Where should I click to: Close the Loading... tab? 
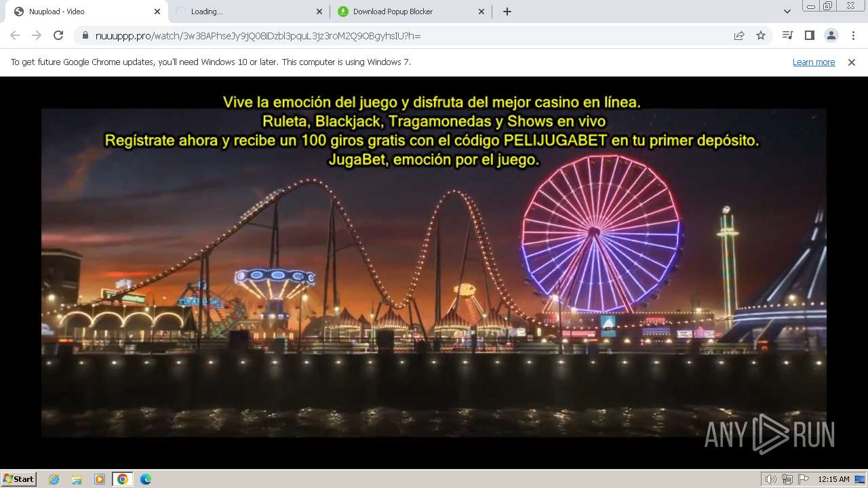coord(319,12)
